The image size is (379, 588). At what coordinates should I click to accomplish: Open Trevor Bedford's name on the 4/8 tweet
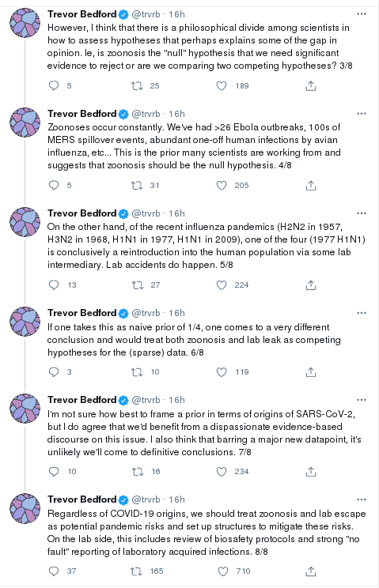81,114
